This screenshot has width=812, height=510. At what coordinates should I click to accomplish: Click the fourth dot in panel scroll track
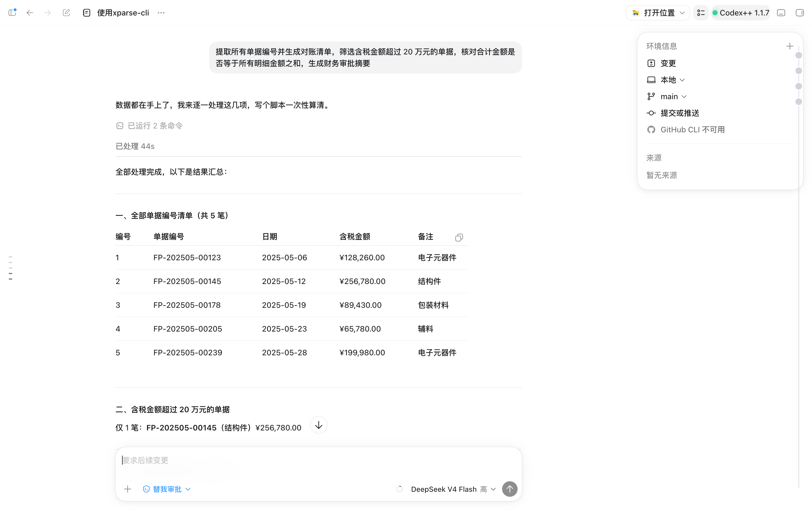[798, 102]
